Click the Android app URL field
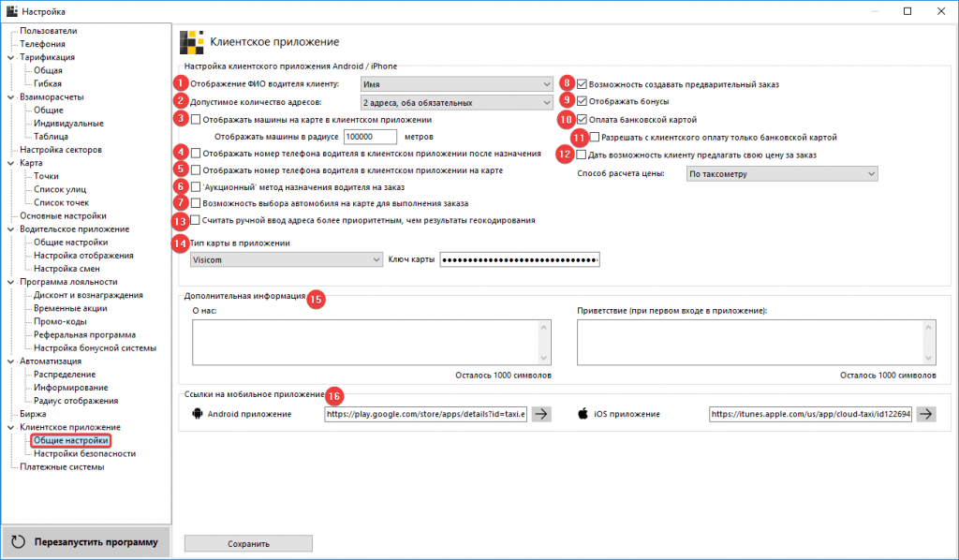Viewport: 959px width, 560px height. (x=426, y=414)
